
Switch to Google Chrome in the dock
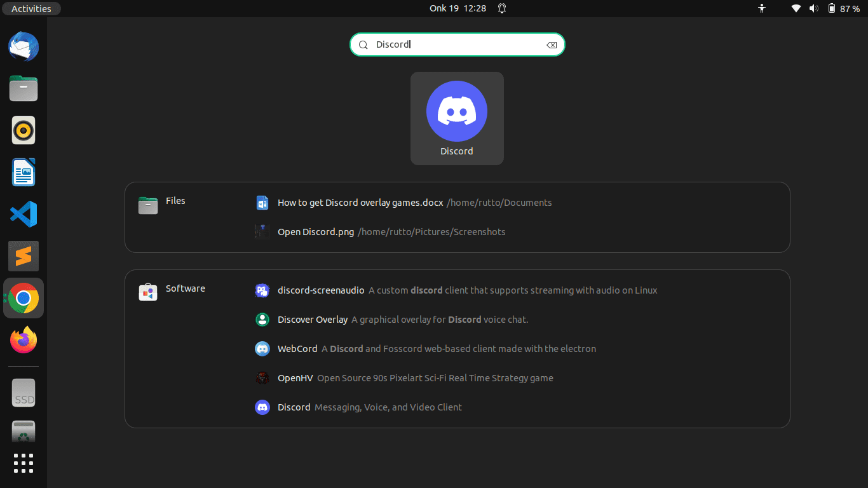click(x=24, y=298)
